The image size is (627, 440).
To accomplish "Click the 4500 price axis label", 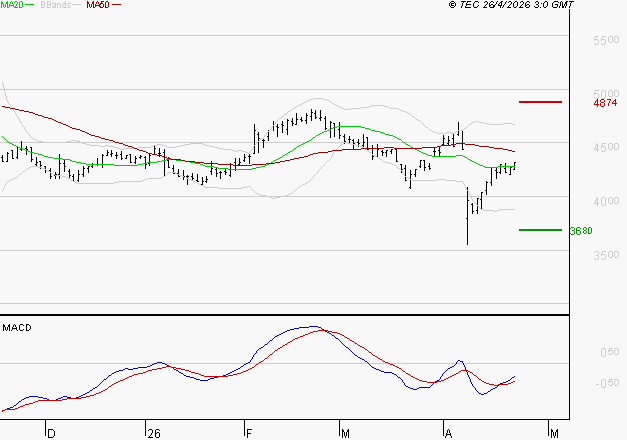I will tap(606, 147).
